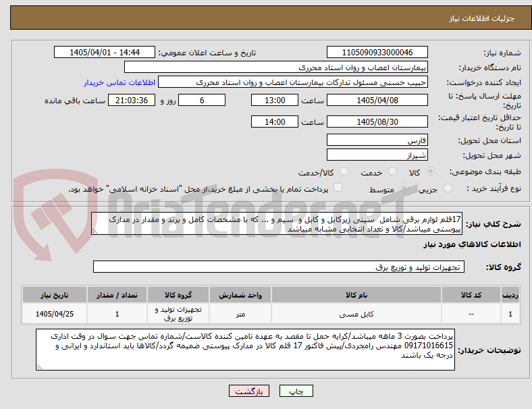Click the گروه کالا column header
This screenshot has height=409, width=532.
178,295
